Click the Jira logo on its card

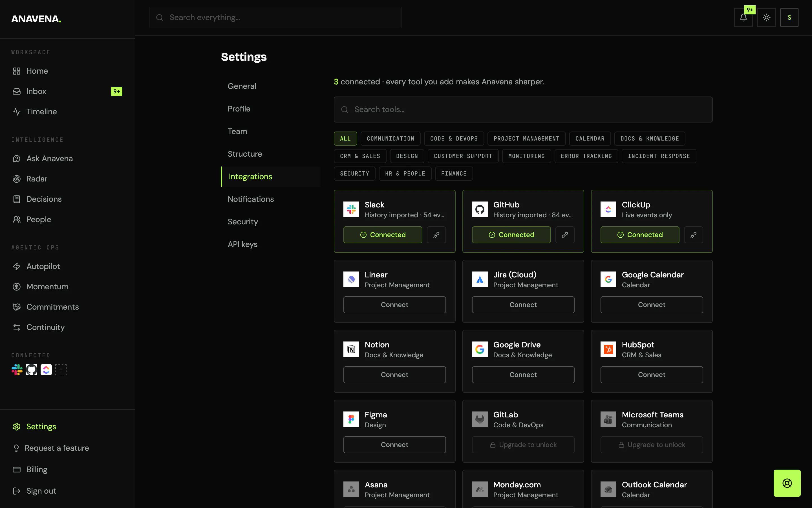click(480, 279)
